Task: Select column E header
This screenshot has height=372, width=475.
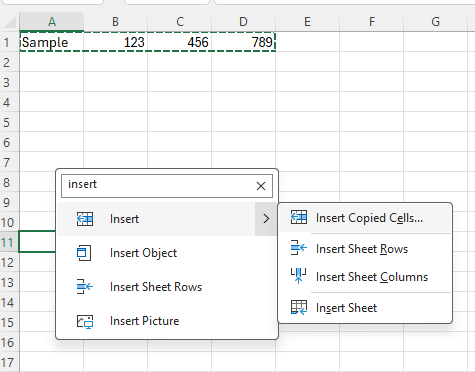Action: [308, 22]
